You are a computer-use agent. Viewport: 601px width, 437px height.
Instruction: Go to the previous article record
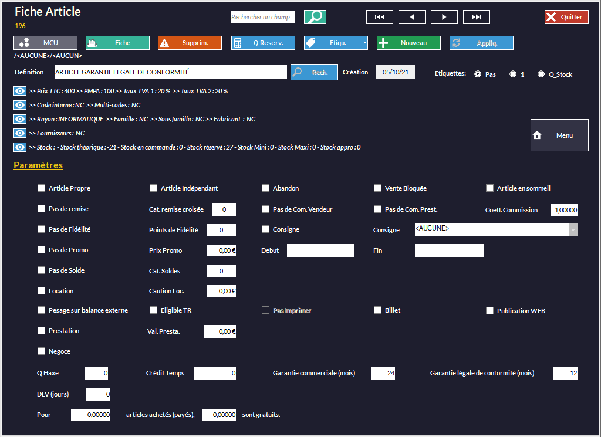(411, 17)
